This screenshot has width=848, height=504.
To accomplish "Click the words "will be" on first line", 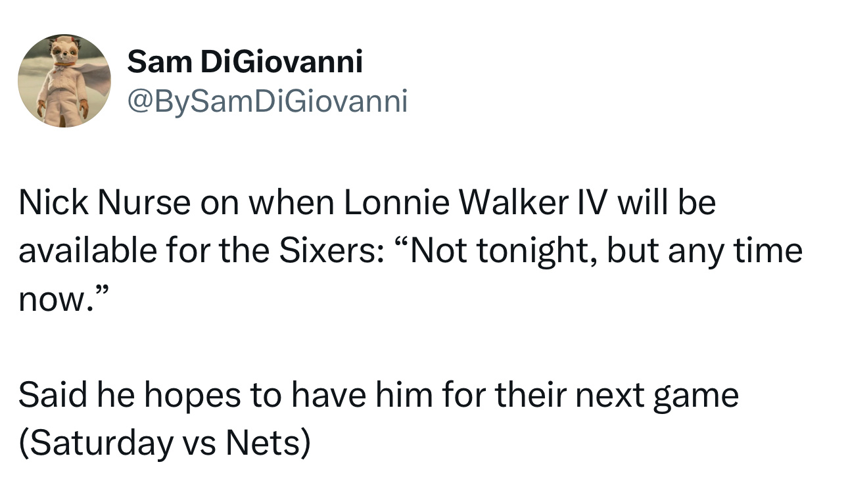I will click(x=665, y=203).
